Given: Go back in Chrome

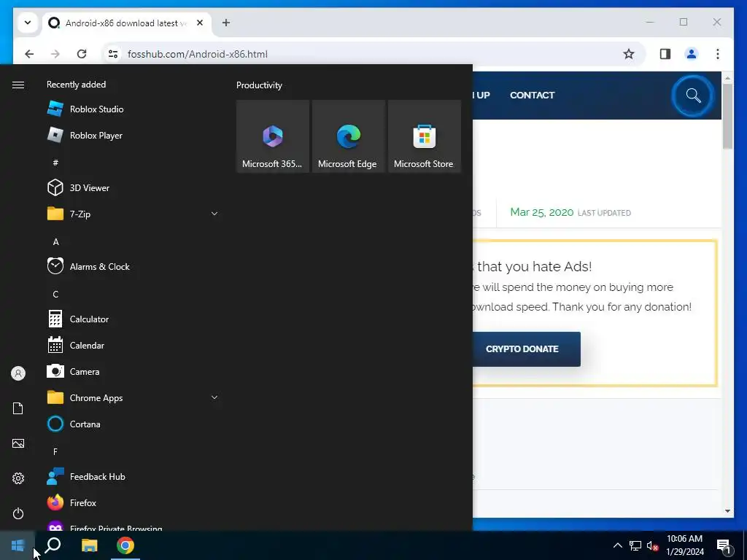Looking at the screenshot, I should click(29, 54).
